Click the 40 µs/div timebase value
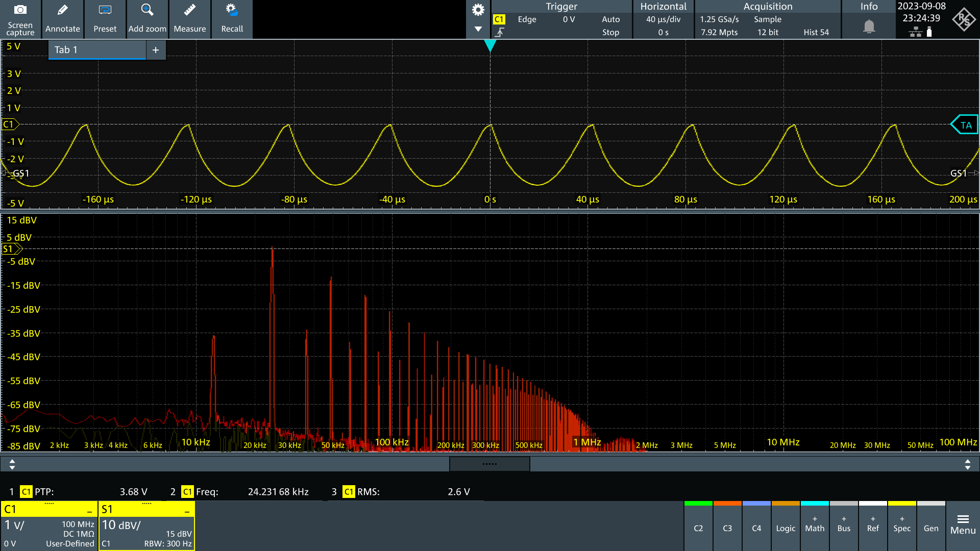This screenshot has height=551, width=980. coord(663,19)
